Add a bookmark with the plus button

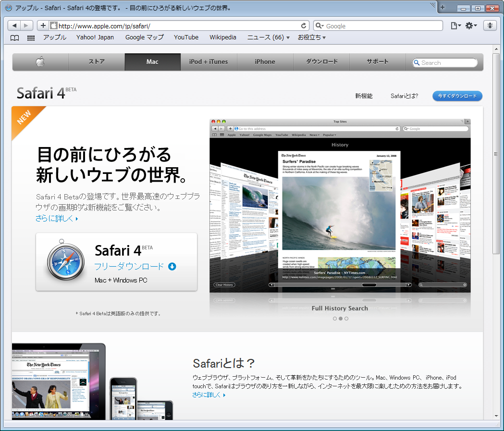43,25
